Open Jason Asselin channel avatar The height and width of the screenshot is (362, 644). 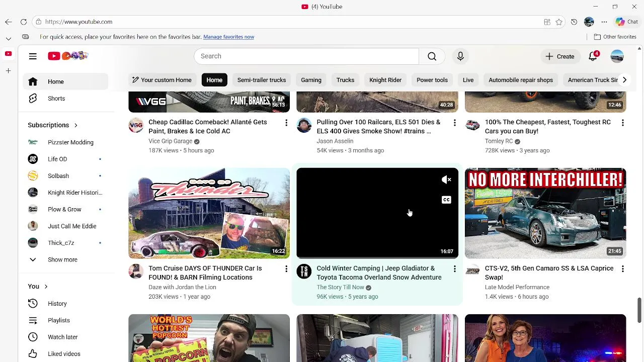[304, 125]
